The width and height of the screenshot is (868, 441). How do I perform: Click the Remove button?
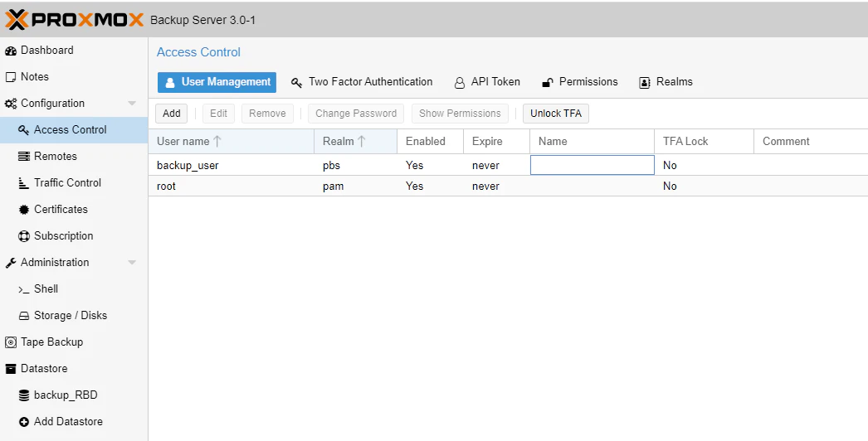click(x=267, y=114)
